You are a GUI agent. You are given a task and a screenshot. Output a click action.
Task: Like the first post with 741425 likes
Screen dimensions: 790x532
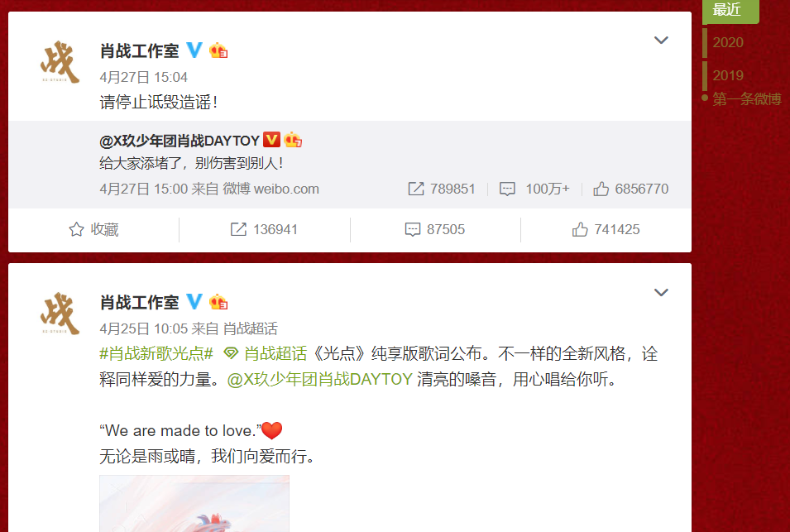pos(606,230)
